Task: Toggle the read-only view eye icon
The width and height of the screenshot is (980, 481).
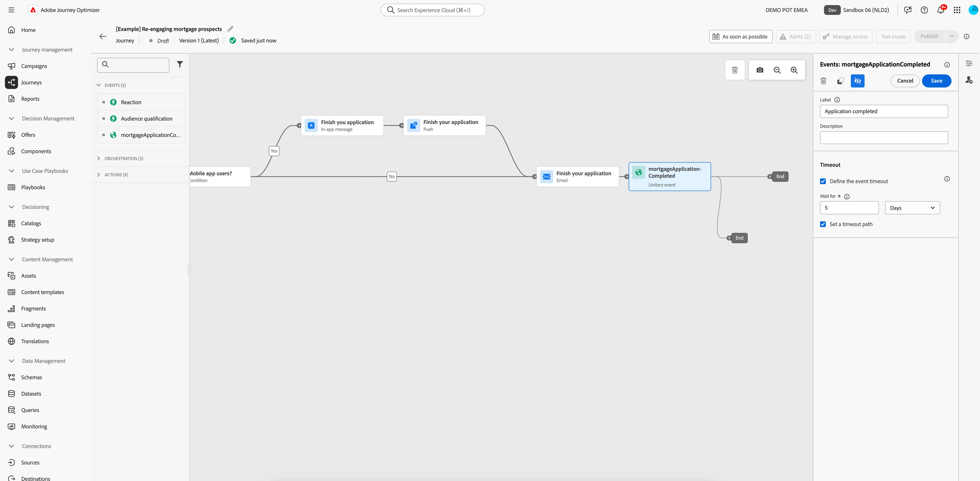Action: click(x=858, y=81)
